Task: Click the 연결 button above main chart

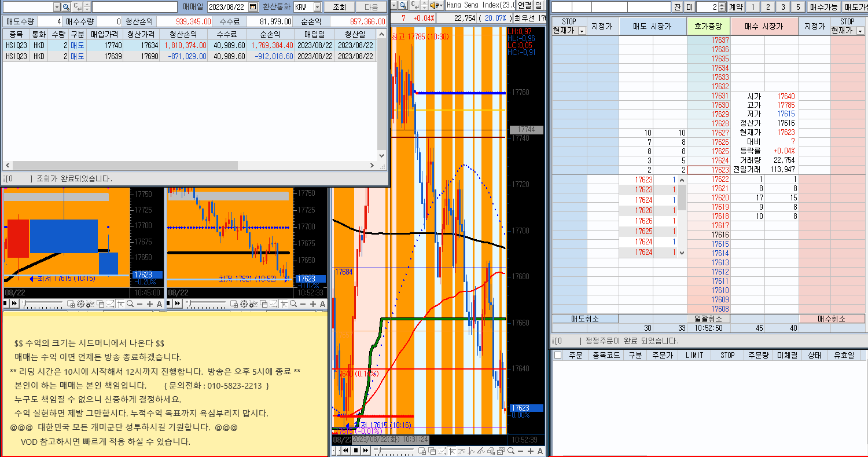Action: [524, 5]
